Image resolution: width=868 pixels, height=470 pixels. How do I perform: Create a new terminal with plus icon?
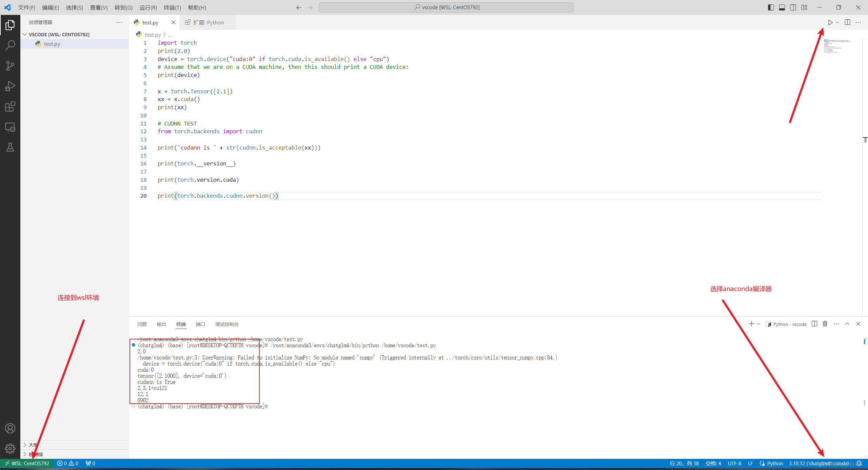(x=751, y=324)
